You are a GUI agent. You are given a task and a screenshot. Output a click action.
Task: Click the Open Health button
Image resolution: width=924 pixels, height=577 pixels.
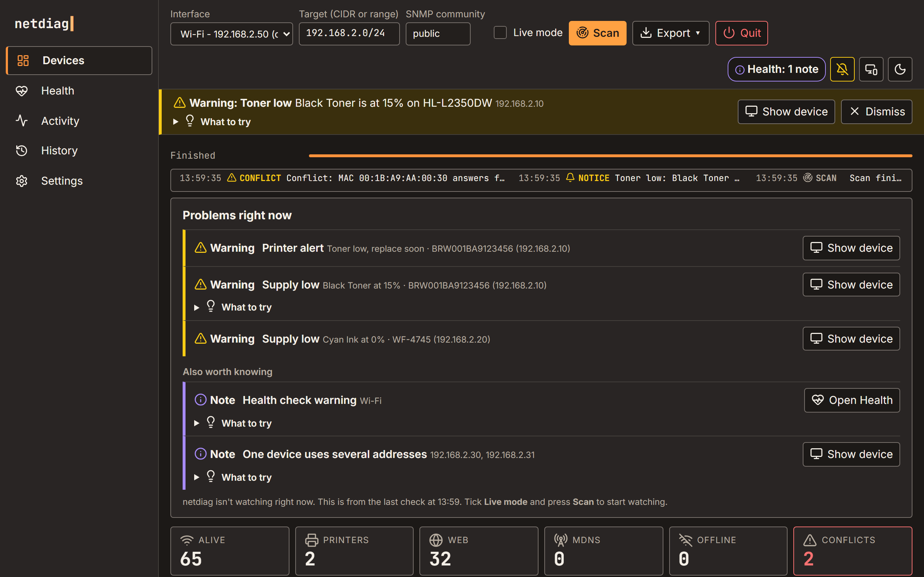tap(852, 400)
